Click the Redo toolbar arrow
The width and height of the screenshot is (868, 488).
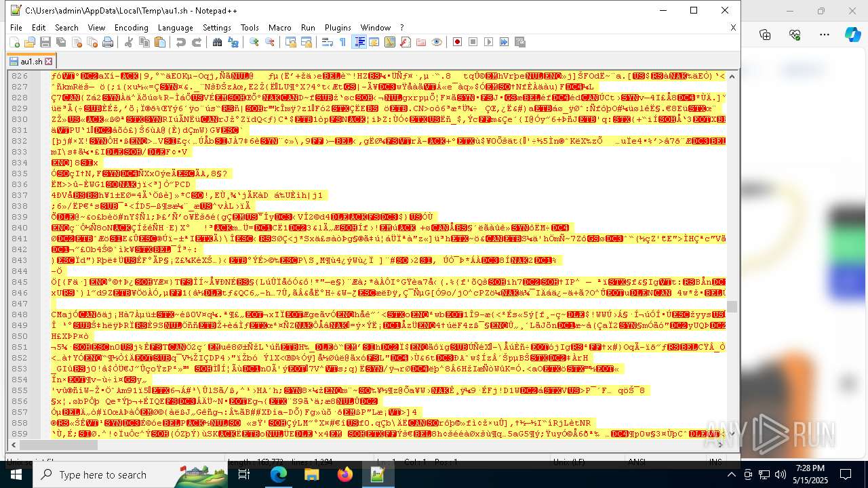pos(197,42)
